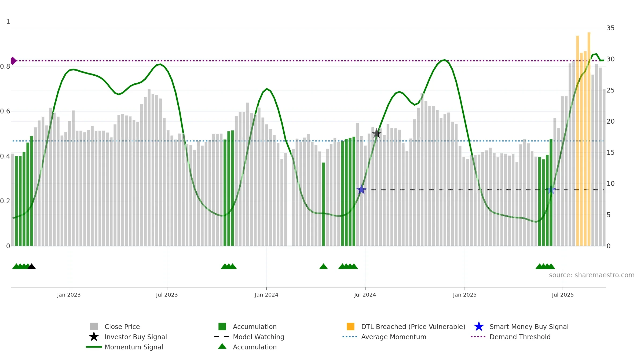Click the single green triangle near April 2024

tap(323, 266)
